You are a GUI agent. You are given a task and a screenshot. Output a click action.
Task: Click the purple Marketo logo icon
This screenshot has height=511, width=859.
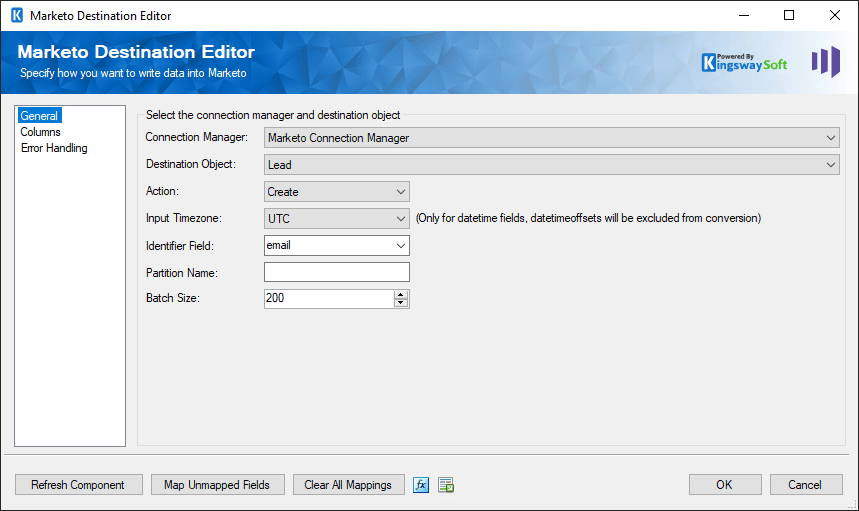point(826,61)
